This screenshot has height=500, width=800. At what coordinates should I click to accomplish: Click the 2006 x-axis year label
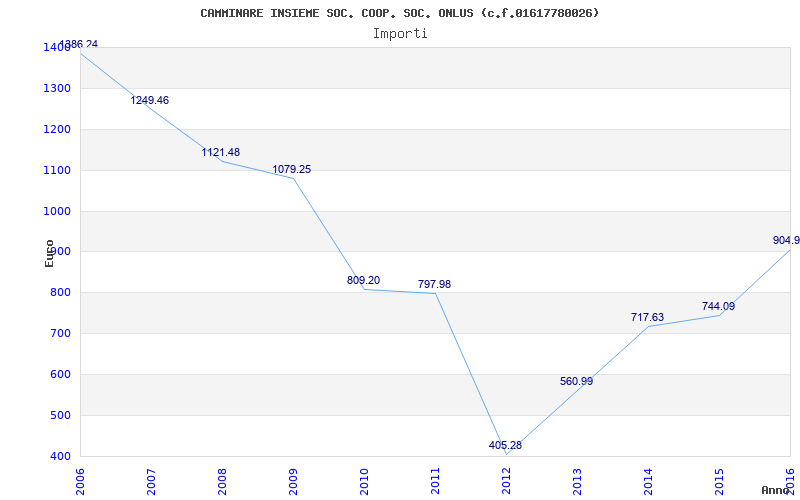click(x=81, y=482)
